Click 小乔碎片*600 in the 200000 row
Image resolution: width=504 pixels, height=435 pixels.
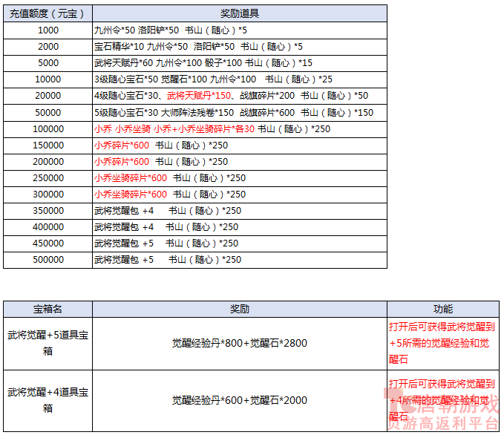(x=122, y=162)
